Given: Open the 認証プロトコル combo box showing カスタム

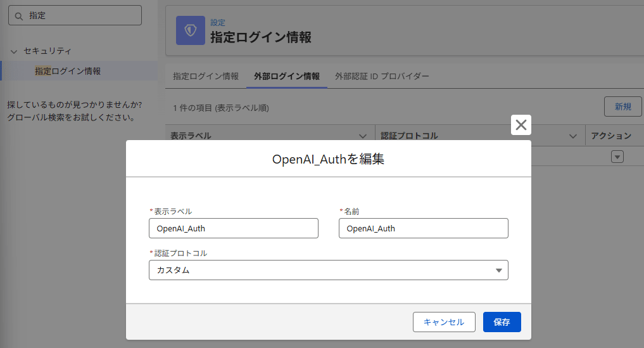Looking at the screenshot, I should [x=328, y=270].
